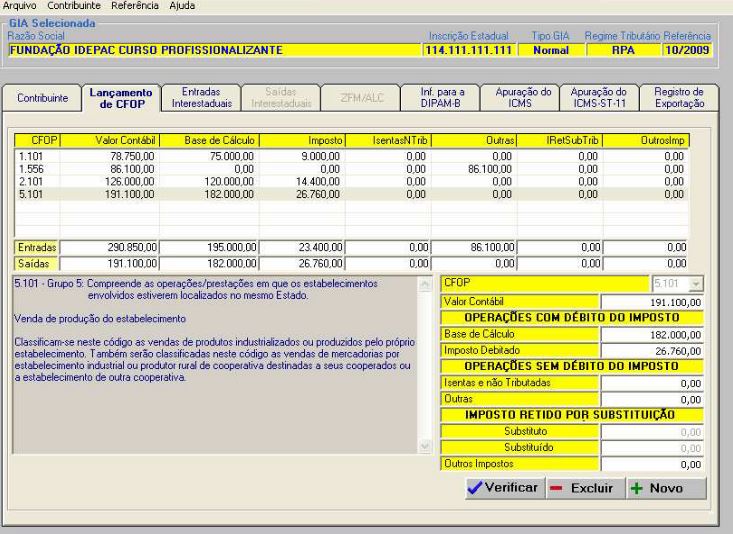
Task: Click the green plus icon on Novo
Action: click(636, 488)
